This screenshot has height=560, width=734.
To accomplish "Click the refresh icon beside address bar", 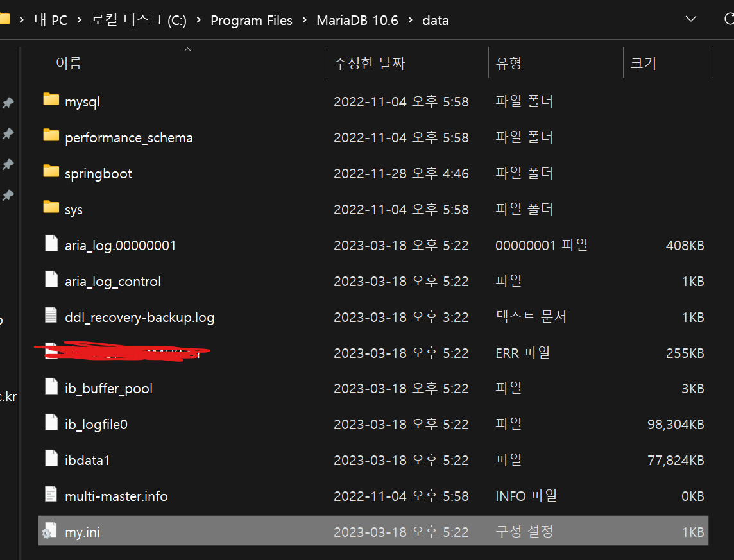I will (x=728, y=19).
